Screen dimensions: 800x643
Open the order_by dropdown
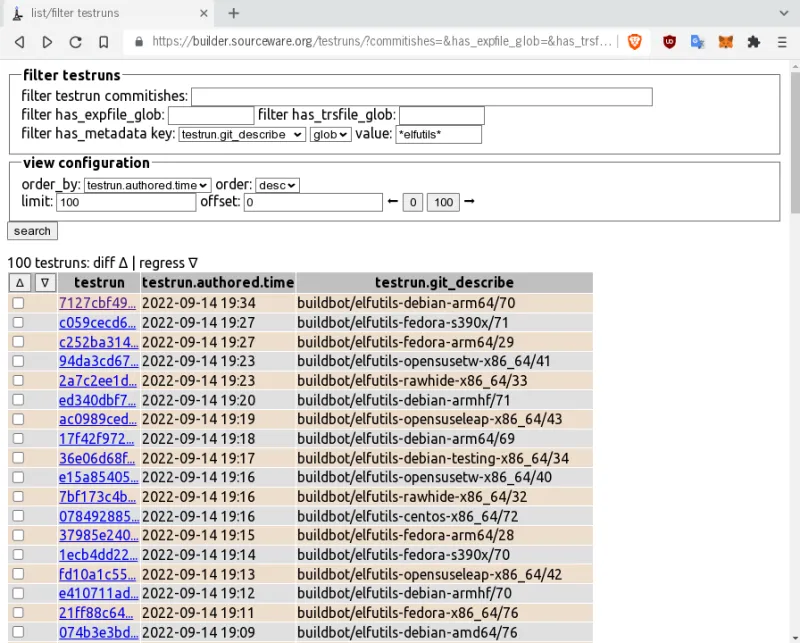click(147, 185)
